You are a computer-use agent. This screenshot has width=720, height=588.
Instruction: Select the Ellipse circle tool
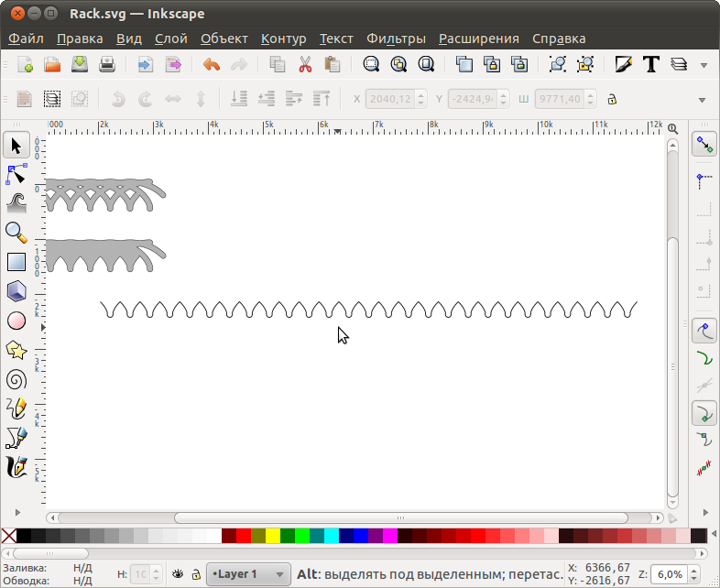[16, 321]
